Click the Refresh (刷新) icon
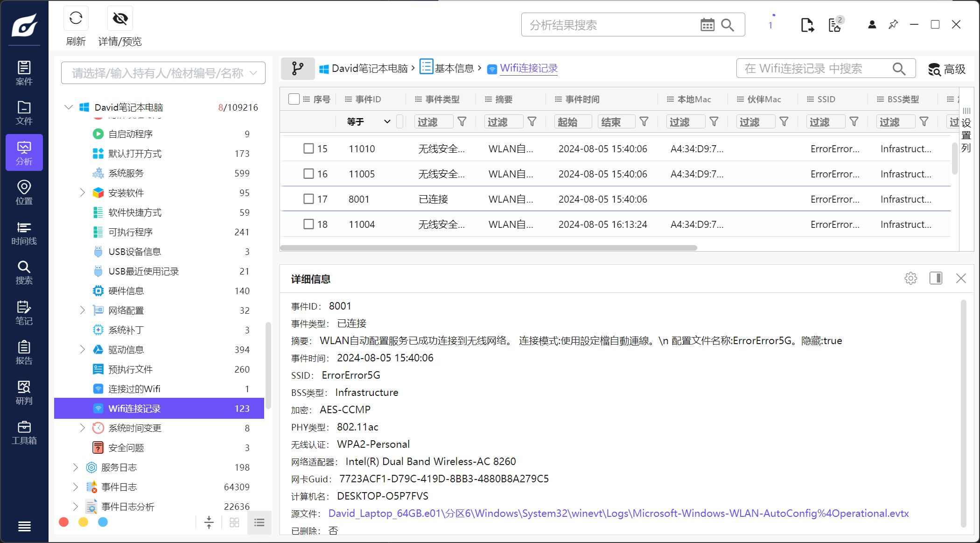Screen dimensions: 980x543 coord(76,19)
